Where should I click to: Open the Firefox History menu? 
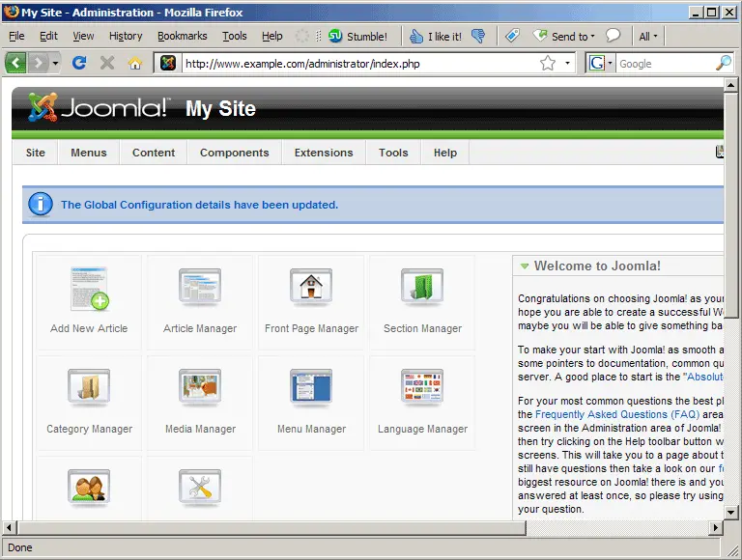126,36
